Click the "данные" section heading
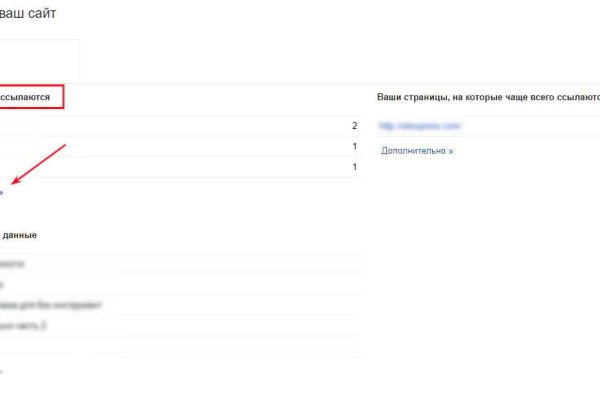This screenshot has width=600, height=400. click(20, 235)
